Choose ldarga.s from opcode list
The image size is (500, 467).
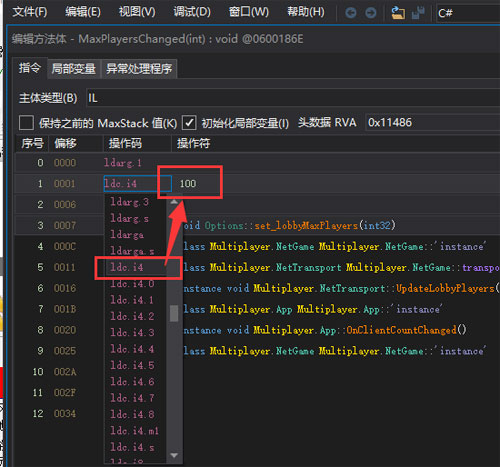[132, 251]
